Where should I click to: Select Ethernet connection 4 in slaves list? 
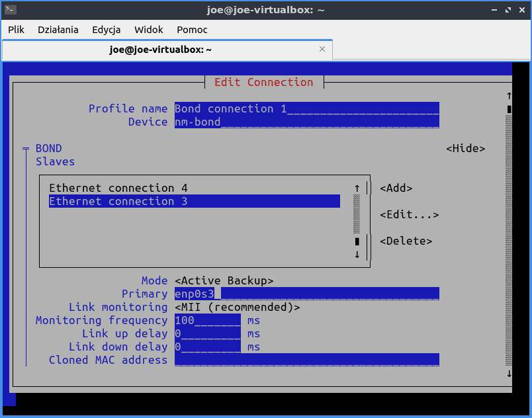[113, 188]
